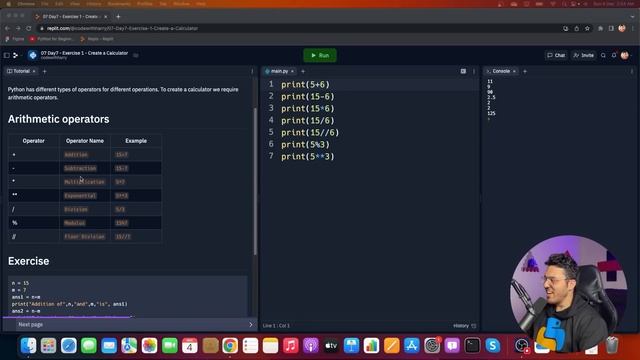Click the green Run button
This screenshot has width=640, height=360.
click(x=320, y=55)
